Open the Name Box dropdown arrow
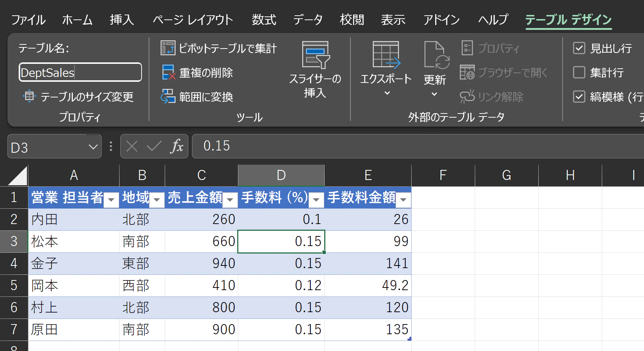Screen dimensions: 644x351 (93, 147)
